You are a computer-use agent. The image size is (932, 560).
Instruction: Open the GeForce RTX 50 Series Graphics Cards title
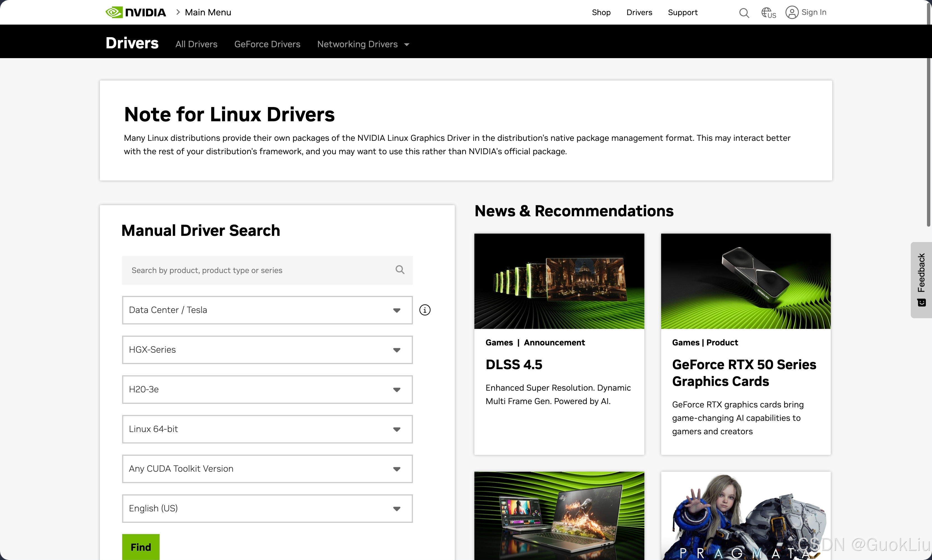(744, 373)
